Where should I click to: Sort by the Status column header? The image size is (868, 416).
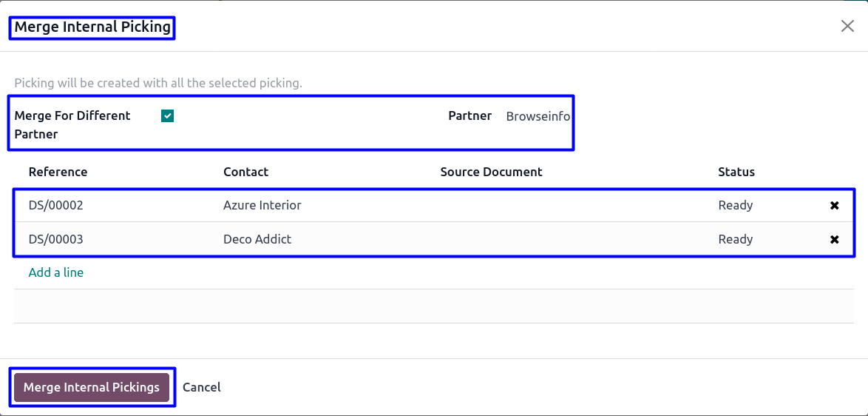pyautogui.click(x=736, y=172)
